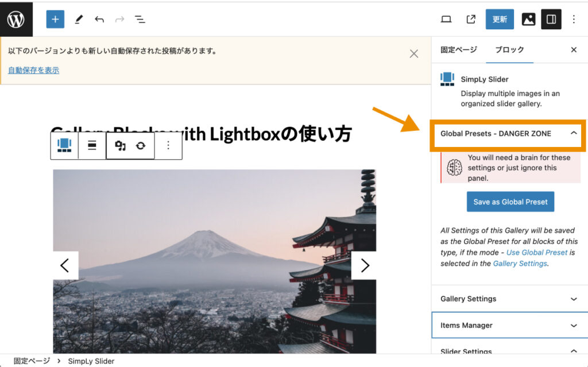
Task: Click the SimpLy Slider block icon in the toolbar
Action: click(x=64, y=145)
